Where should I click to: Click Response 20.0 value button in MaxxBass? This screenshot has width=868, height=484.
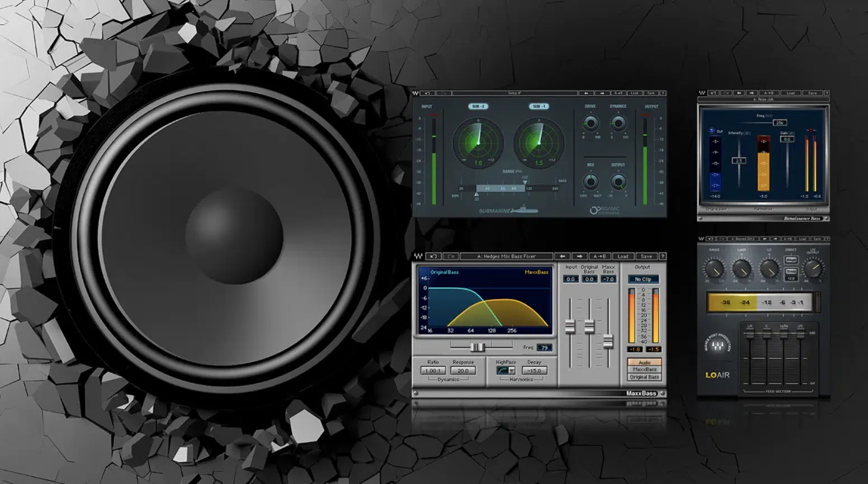pyautogui.click(x=463, y=371)
